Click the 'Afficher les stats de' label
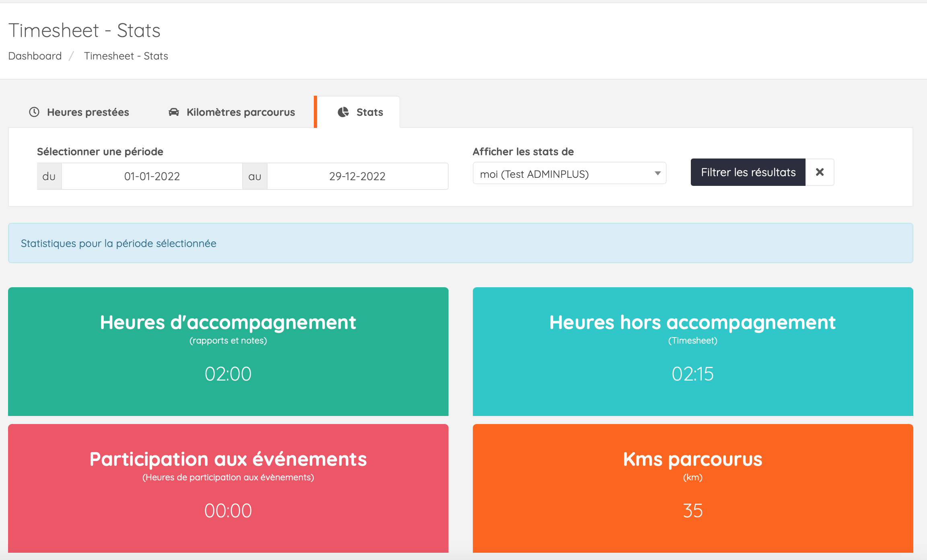This screenshot has height=560, width=927. (x=523, y=152)
